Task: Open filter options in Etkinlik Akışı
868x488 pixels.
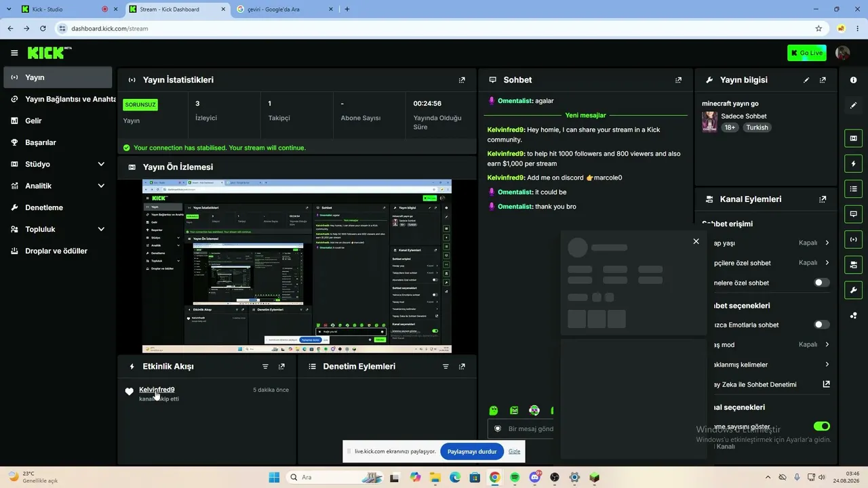Action: pyautogui.click(x=265, y=367)
